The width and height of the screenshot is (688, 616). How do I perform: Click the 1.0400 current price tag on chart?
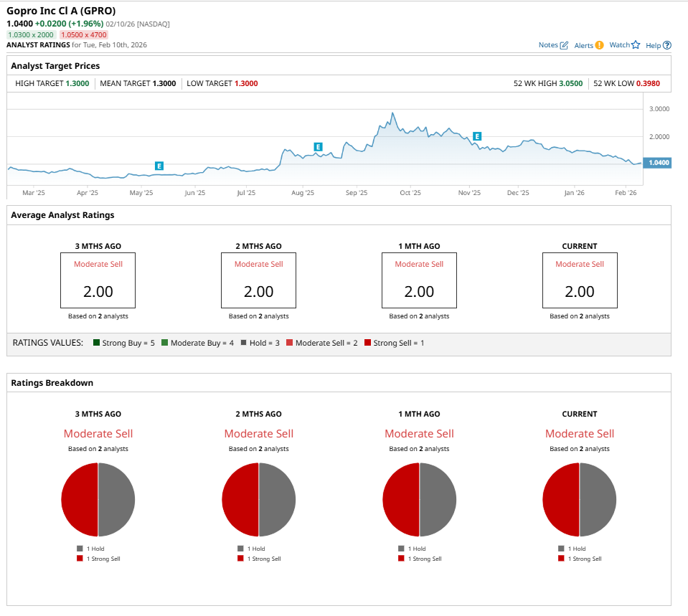(x=657, y=163)
